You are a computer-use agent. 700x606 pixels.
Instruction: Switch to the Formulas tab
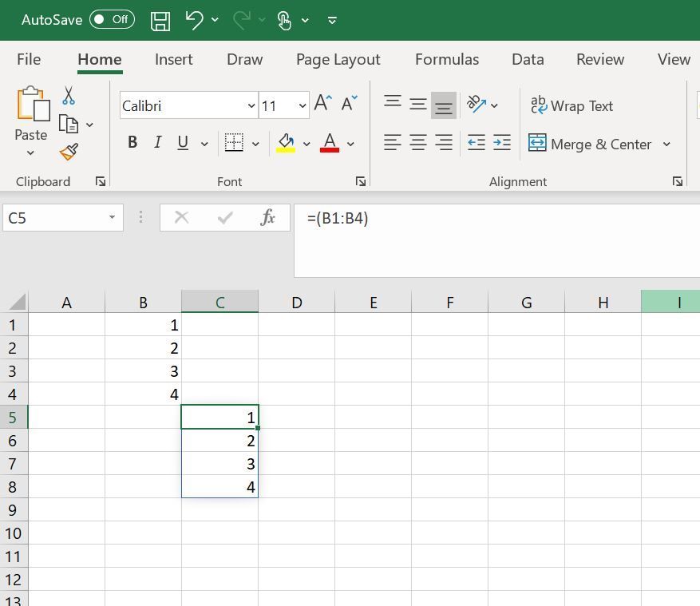[x=447, y=59]
